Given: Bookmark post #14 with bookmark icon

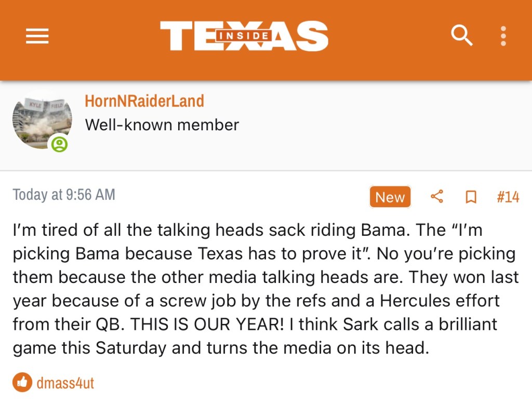Looking at the screenshot, I should click(471, 197).
